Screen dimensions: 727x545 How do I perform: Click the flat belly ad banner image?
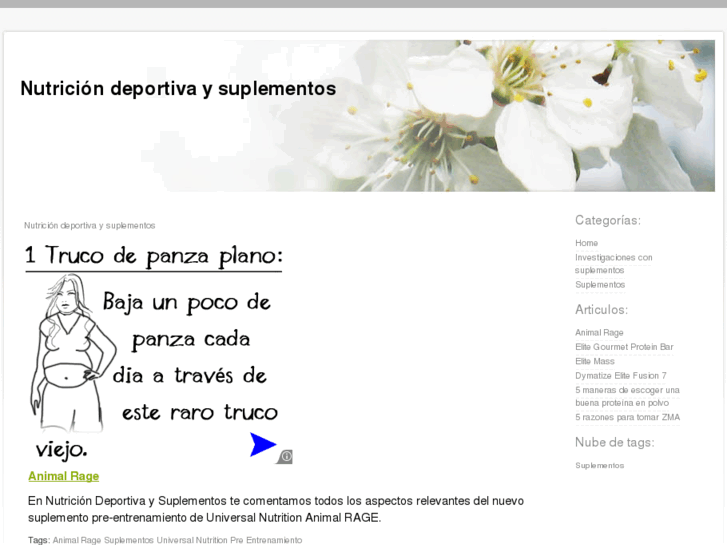(x=159, y=353)
